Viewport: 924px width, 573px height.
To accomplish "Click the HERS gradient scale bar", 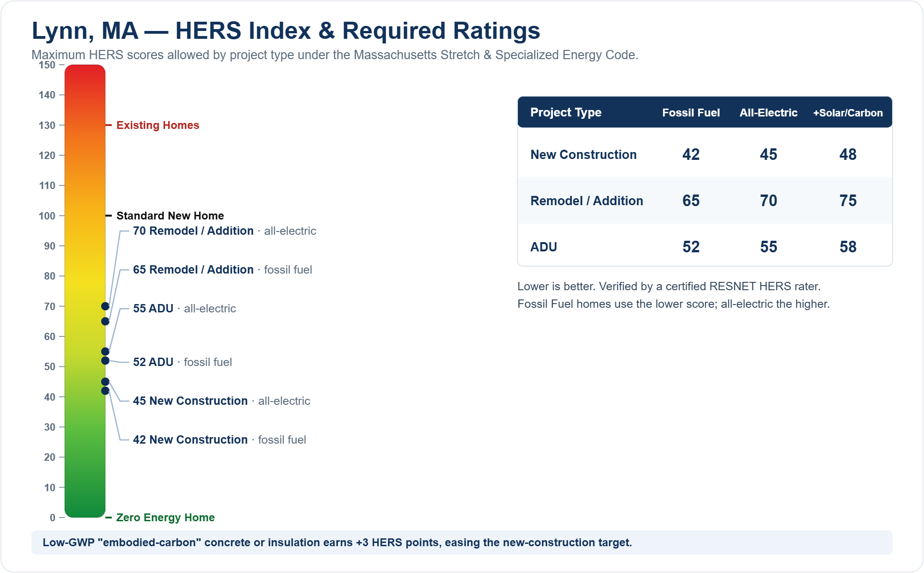I will [x=85, y=291].
